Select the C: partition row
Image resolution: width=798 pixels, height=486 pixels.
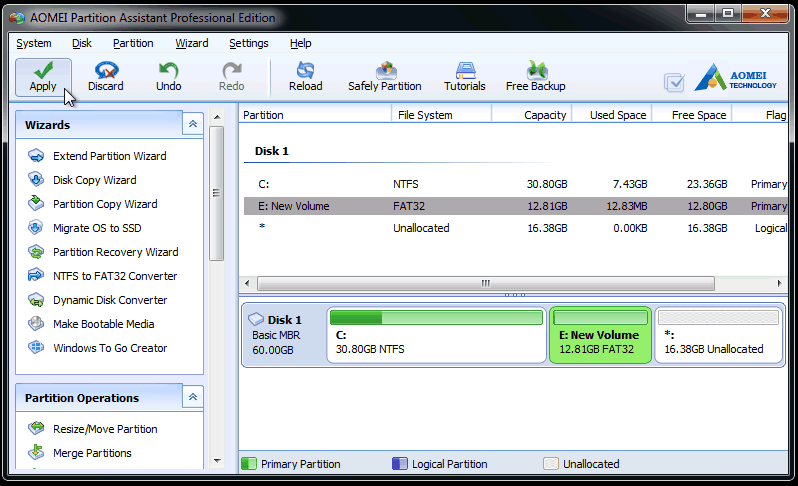tap(516, 184)
